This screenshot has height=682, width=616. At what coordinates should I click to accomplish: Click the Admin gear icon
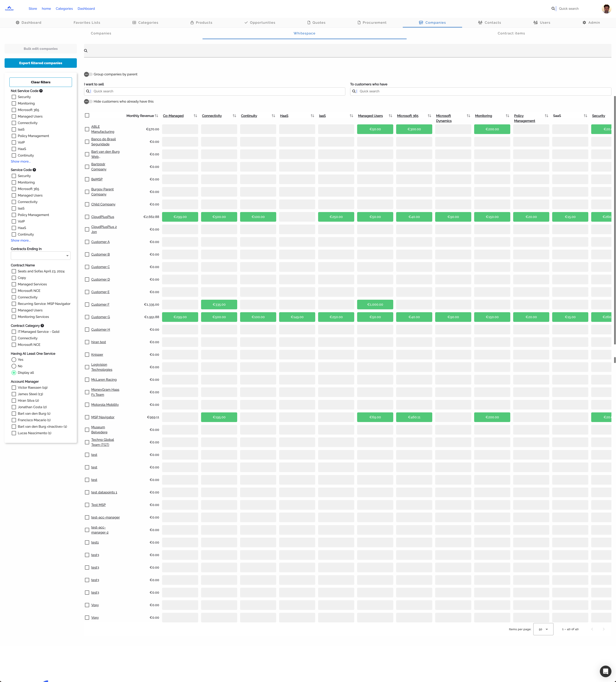pyautogui.click(x=584, y=23)
